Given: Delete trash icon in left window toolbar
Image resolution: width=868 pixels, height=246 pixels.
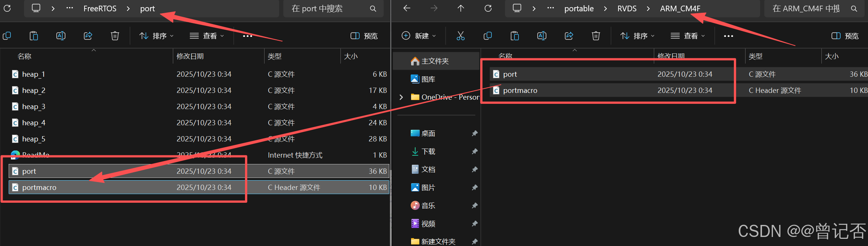Looking at the screenshot, I should (115, 36).
